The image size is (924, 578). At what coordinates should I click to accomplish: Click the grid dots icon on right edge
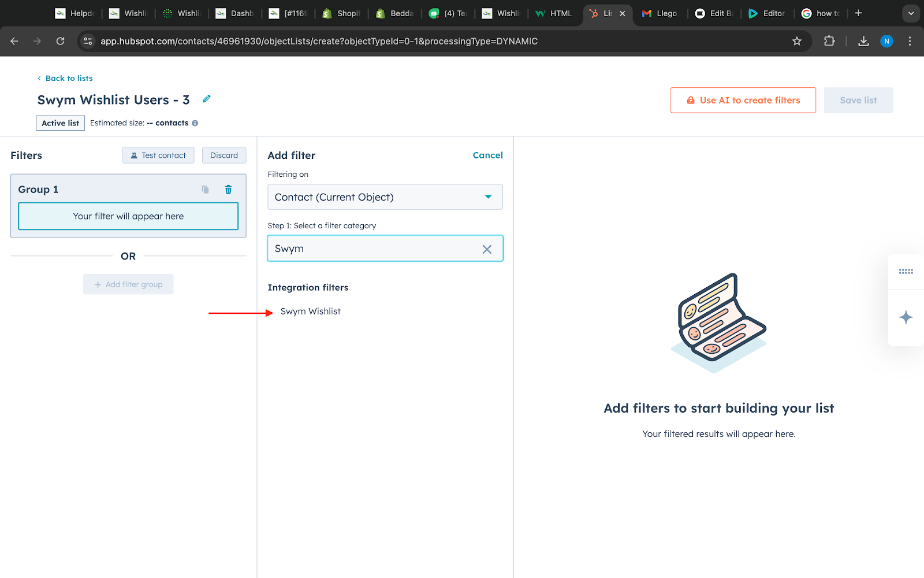(906, 271)
